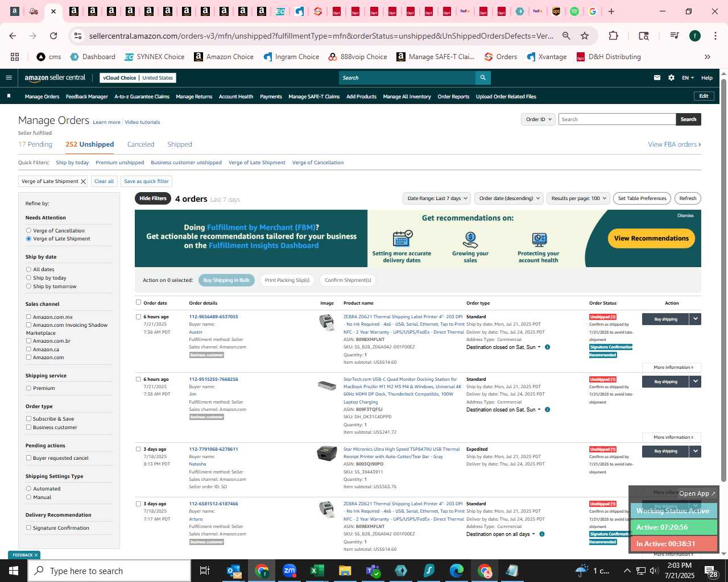Click the Windows Start button
The image size is (728, 582).
coord(14,571)
